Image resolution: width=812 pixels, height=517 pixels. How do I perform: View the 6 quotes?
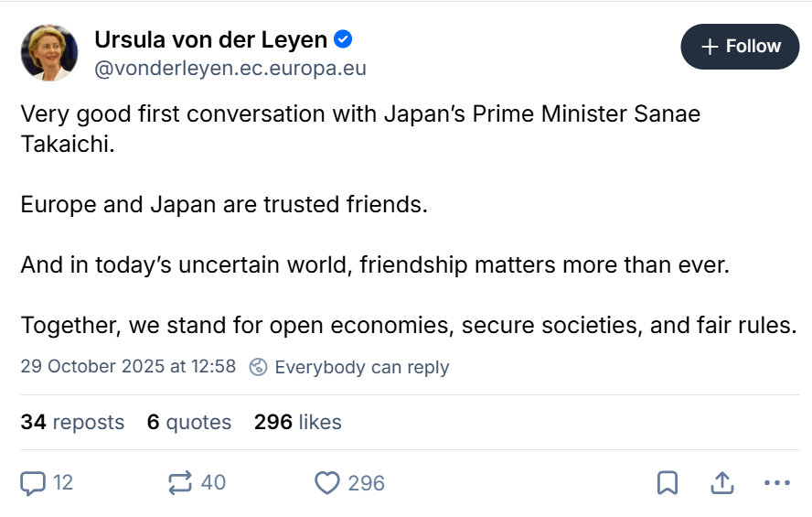tap(188, 422)
